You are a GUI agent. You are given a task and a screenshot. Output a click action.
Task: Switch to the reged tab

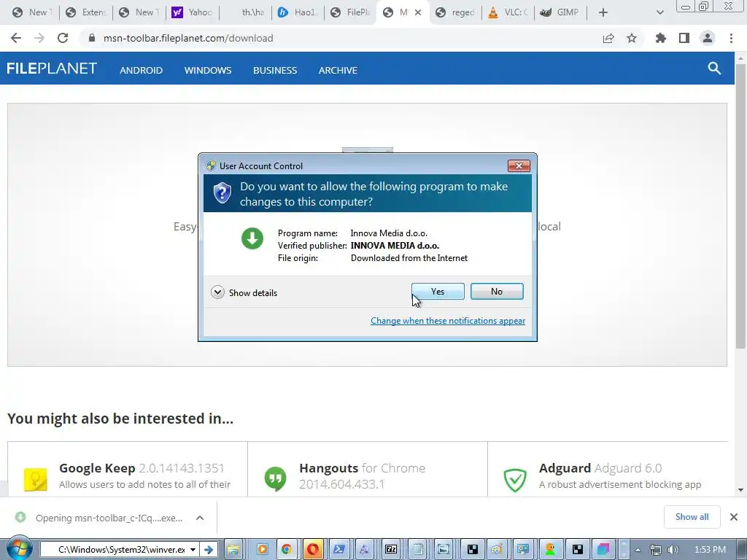(456, 12)
